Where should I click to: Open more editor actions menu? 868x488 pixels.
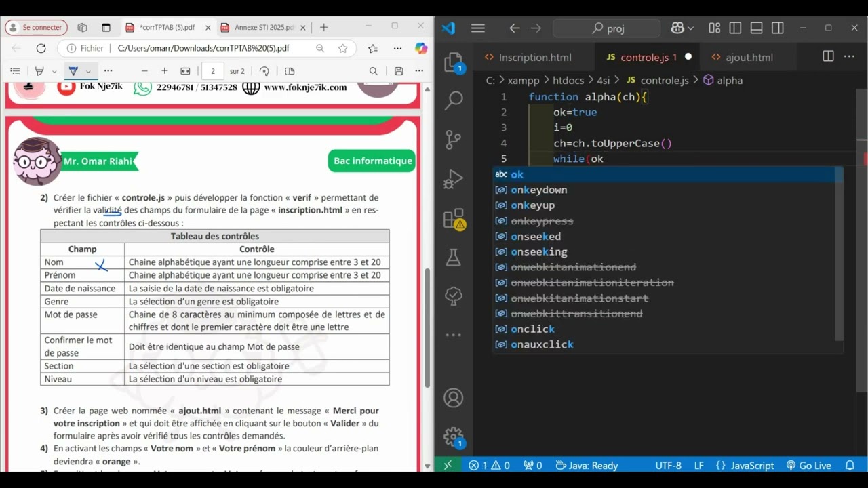(x=849, y=56)
